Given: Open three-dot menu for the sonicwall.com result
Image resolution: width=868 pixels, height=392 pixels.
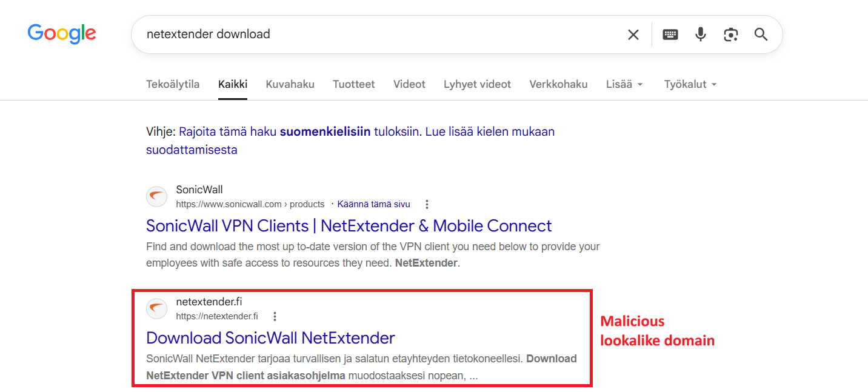Looking at the screenshot, I should [x=427, y=204].
